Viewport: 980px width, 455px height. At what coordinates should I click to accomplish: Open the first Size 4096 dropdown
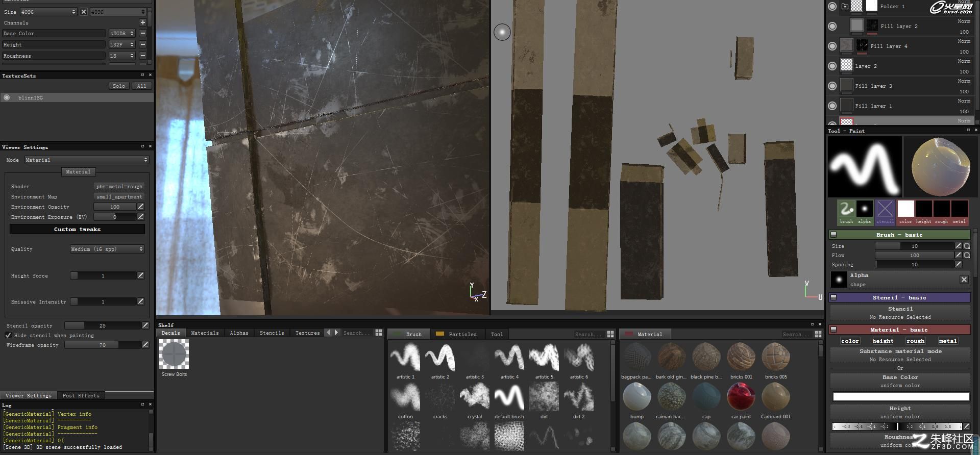(48, 12)
